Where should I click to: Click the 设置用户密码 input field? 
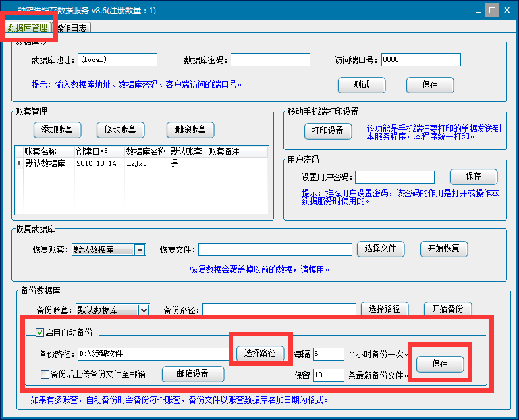(395, 177)
